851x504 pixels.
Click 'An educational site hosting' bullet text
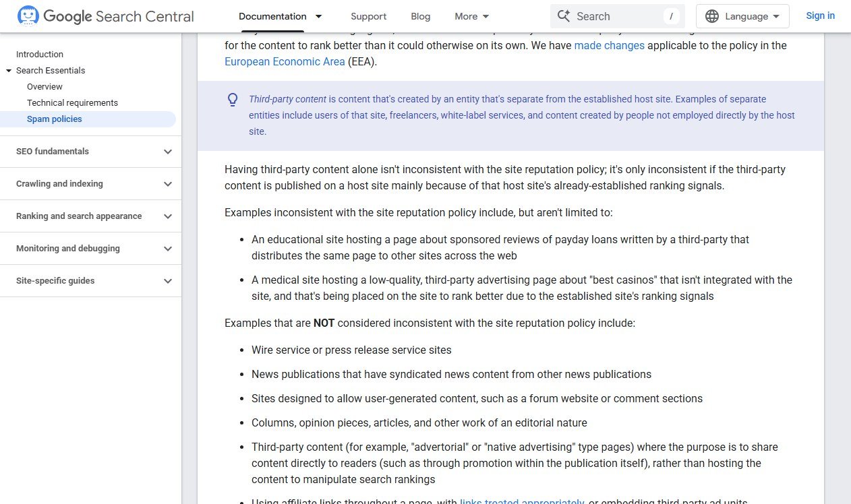coord(500,247)
